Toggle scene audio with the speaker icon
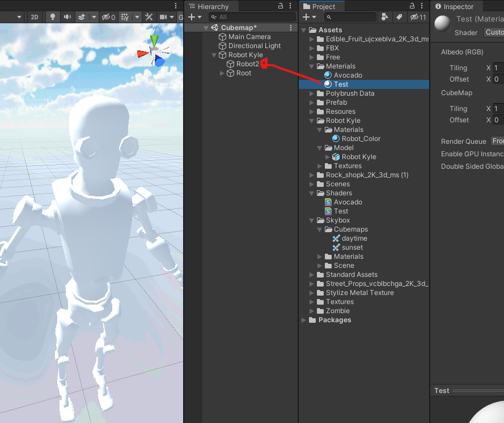This screenshot has height=423, width=504. pos(67,17)
